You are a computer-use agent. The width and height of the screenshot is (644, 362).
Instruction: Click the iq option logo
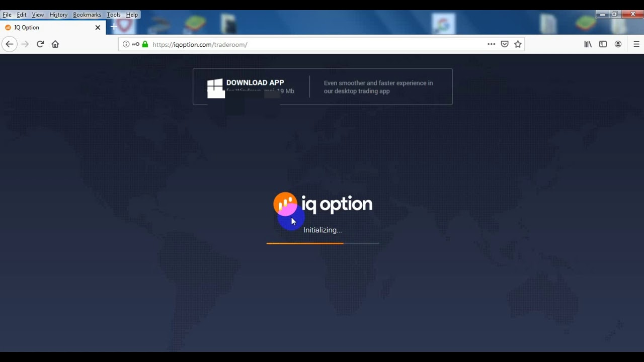(x=323, y=204)
